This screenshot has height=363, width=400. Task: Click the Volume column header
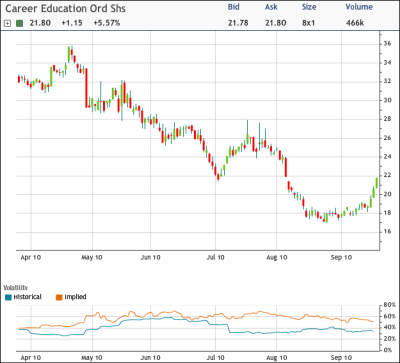tap(359, 7)
